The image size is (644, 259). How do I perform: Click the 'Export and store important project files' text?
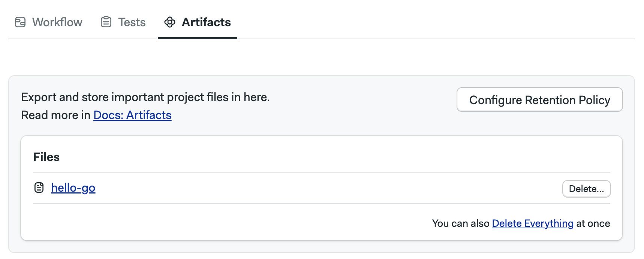point(145,97)
